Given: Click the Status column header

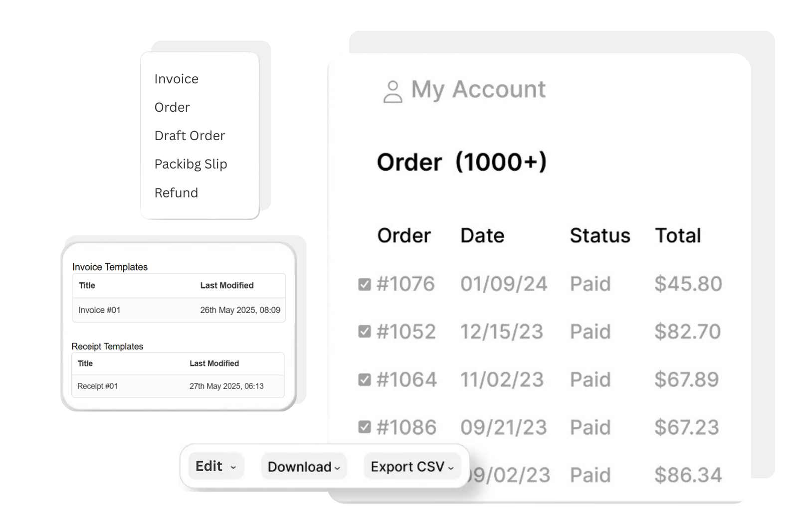Looking at the screenshot, I should [599, 236].
